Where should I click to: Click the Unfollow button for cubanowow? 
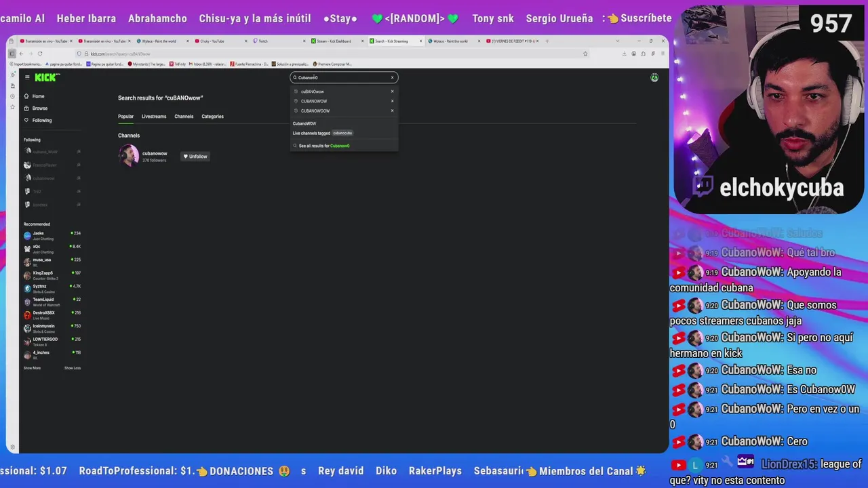(x=195, y=157)
